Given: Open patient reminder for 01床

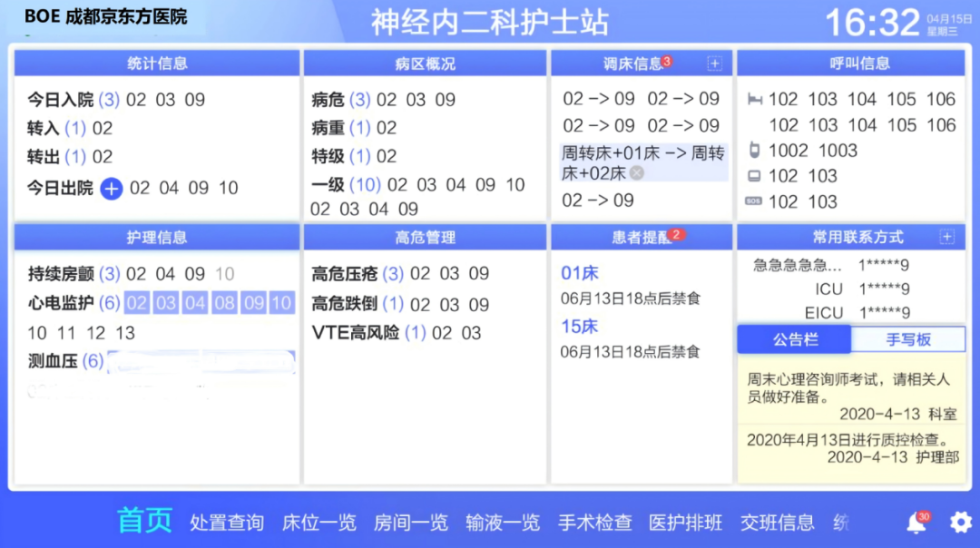Looking at the screenshot, I should pyautogui.click(x=580, y=273).
